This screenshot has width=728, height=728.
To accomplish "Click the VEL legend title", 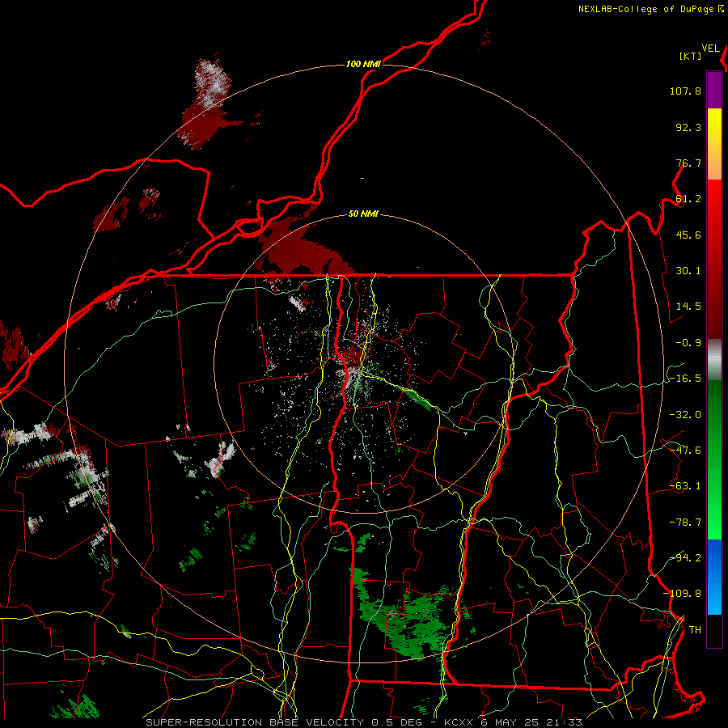I will (710, 49).
